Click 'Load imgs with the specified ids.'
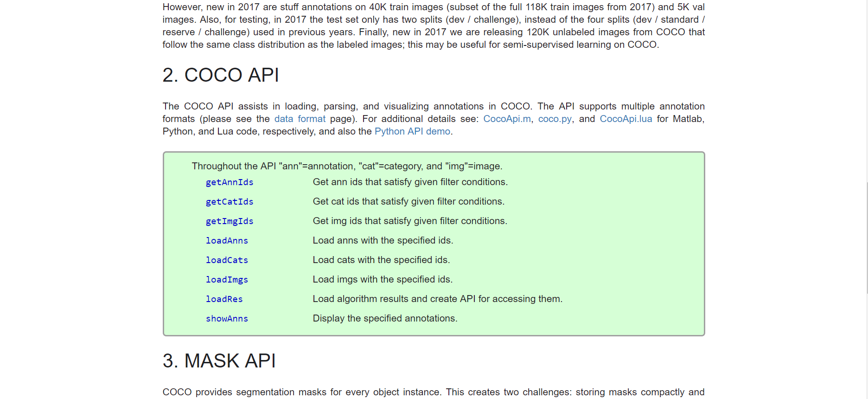This screenshot has width=868, height=399. (383, 279)
